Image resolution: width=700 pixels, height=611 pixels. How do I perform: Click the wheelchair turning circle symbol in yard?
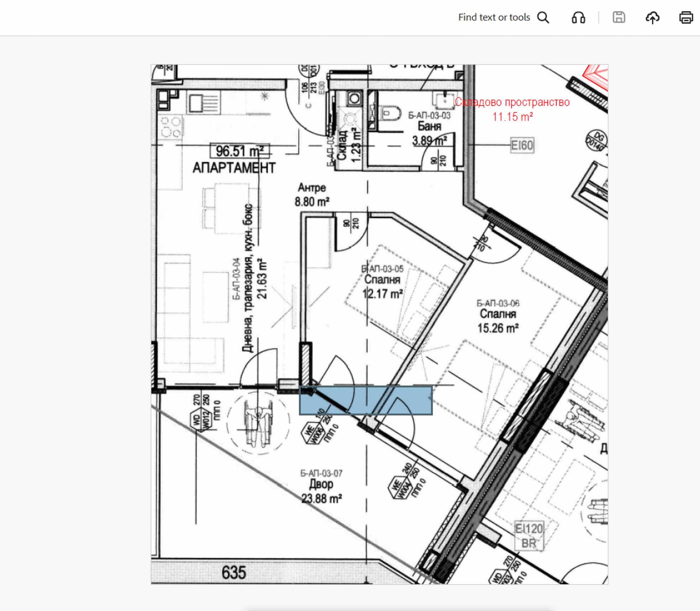259,423
